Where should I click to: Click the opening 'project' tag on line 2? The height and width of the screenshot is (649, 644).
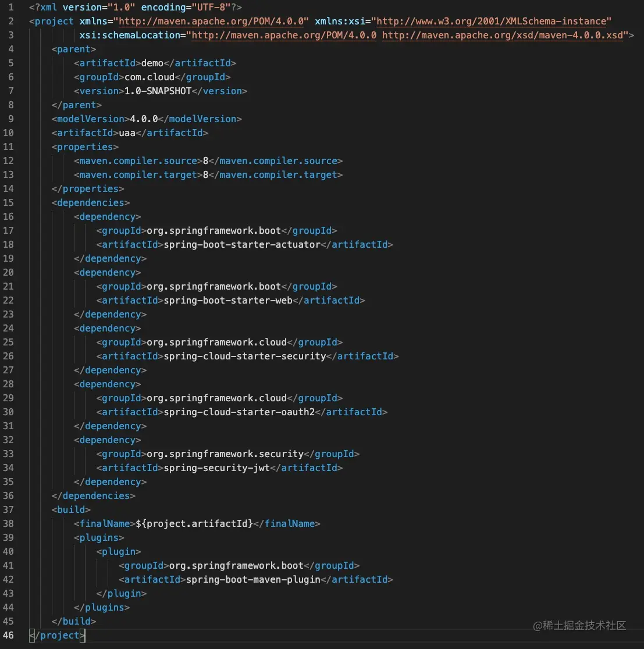click(x=51, y=21)
